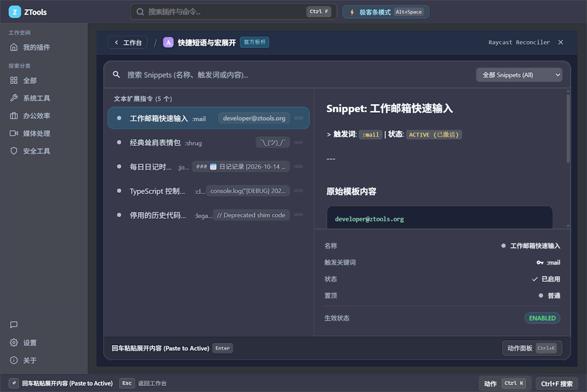This screenshot has width=587, height=392.
Task: Open the 办公效率 briefcase icon
Action: (14, 116)
